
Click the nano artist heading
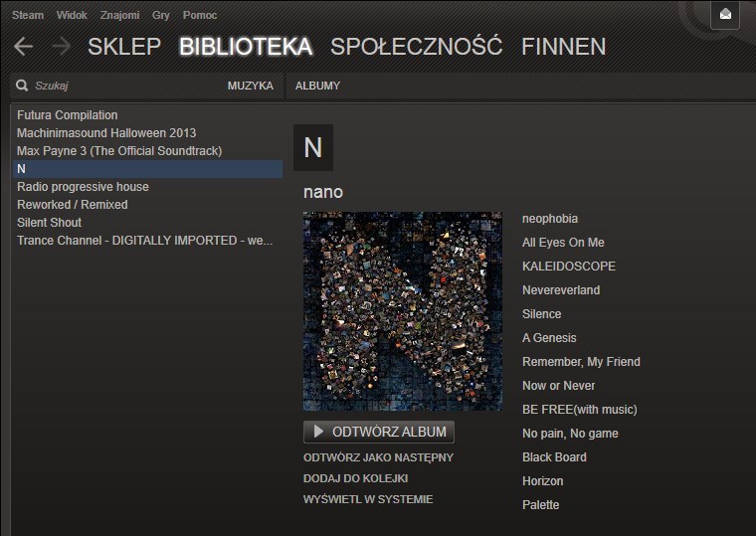323,192
